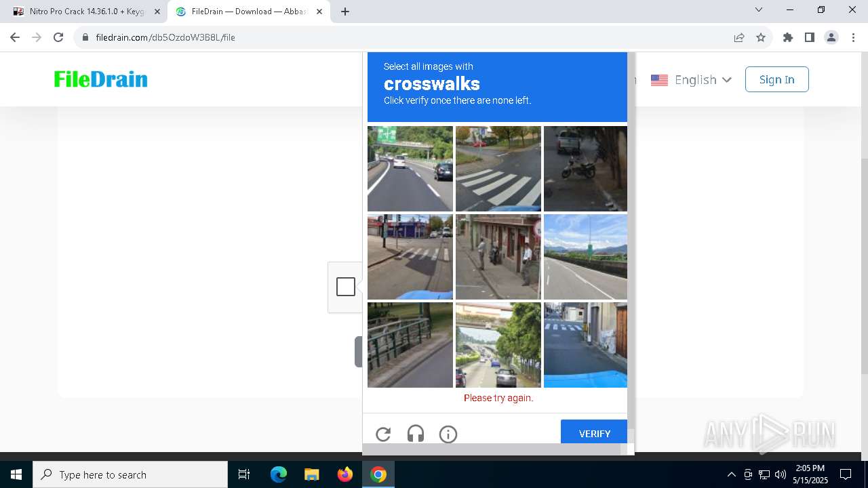Viewport: 868px width, 488px height.
Task: Click the taskbar search box
Action: click(130, 474)
